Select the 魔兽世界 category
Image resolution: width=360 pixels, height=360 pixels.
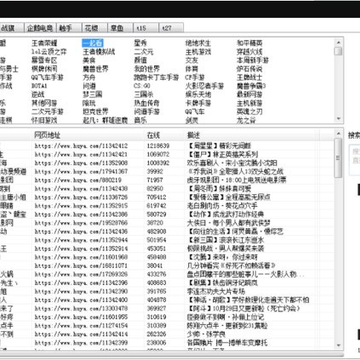(x=95, y=69)
